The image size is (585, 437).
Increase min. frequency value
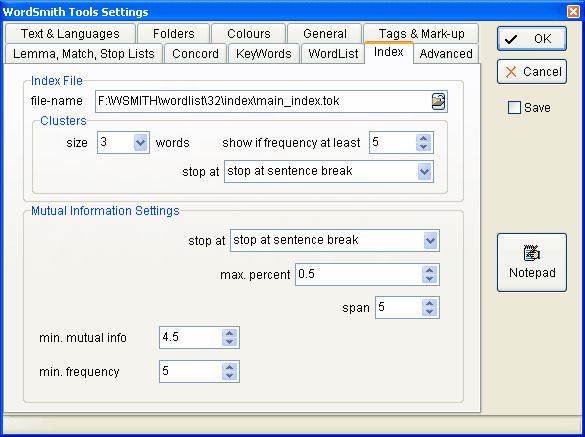(x=229, y=367)
